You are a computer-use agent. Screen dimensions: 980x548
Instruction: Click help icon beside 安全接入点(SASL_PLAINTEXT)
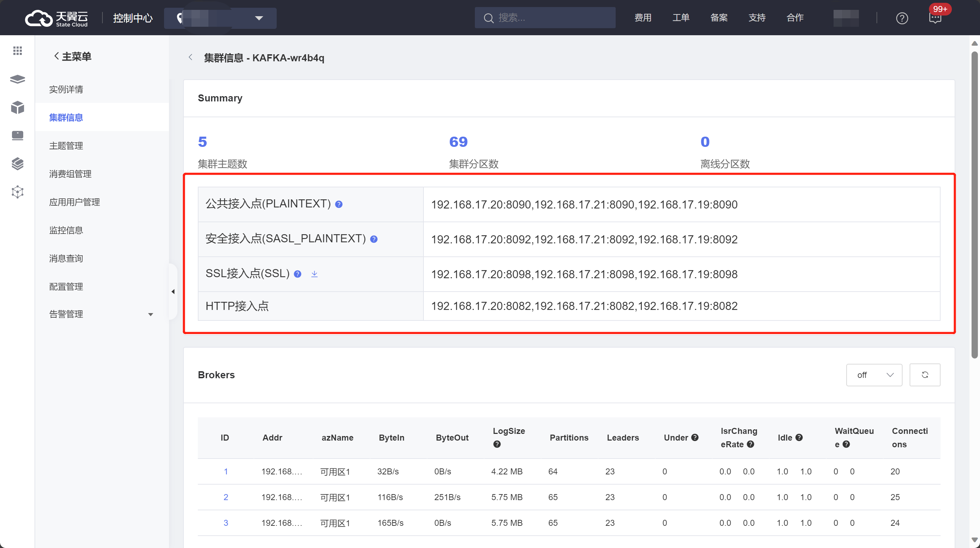click(x=373, y=239)
